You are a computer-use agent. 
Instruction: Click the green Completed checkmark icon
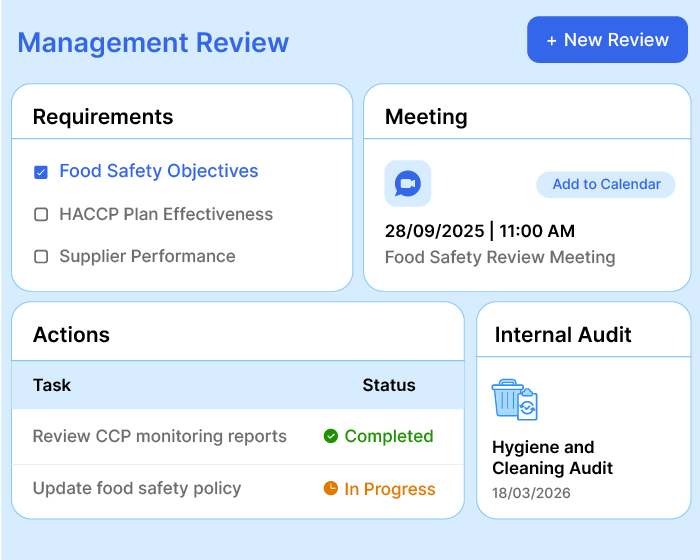[x=331, y=436]
